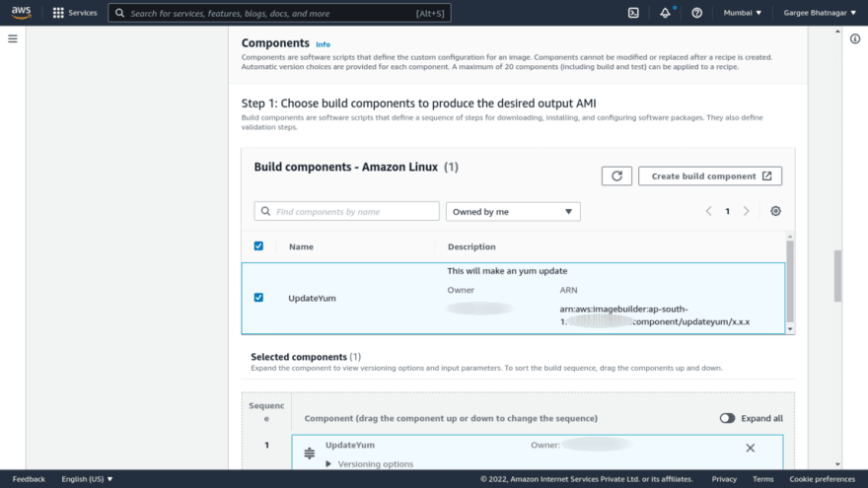Sort by the Name column header
Screen dimensions: 868x488
tap(301, 246)
